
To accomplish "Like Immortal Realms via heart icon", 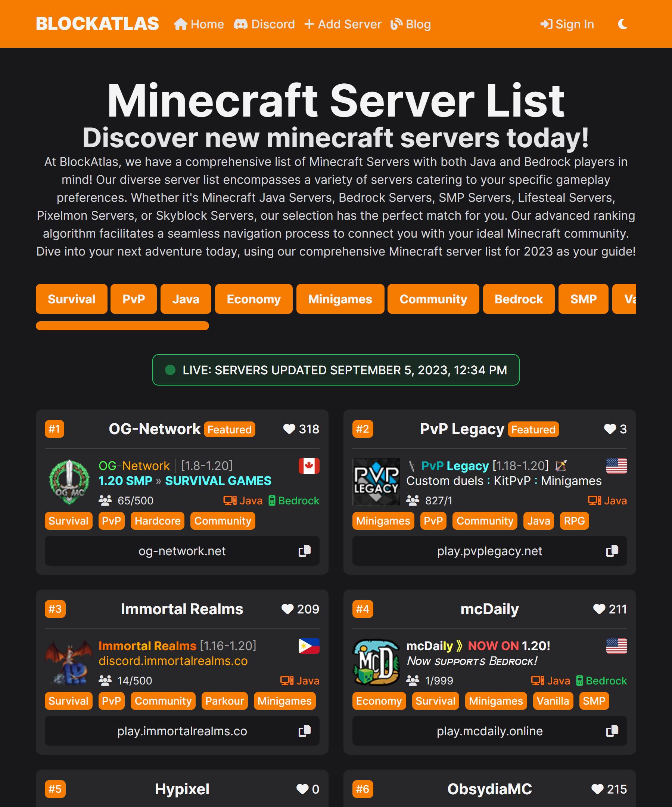I will coord(287,609).
